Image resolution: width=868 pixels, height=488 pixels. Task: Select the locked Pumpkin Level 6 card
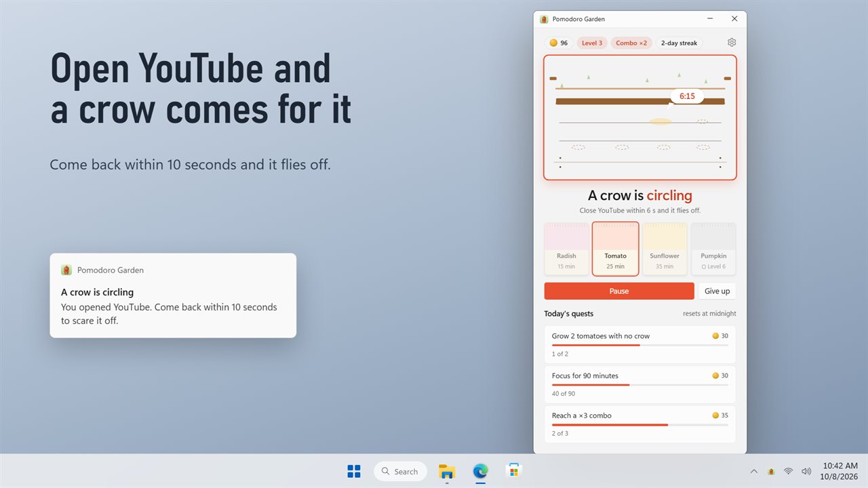tap(713, 249)
